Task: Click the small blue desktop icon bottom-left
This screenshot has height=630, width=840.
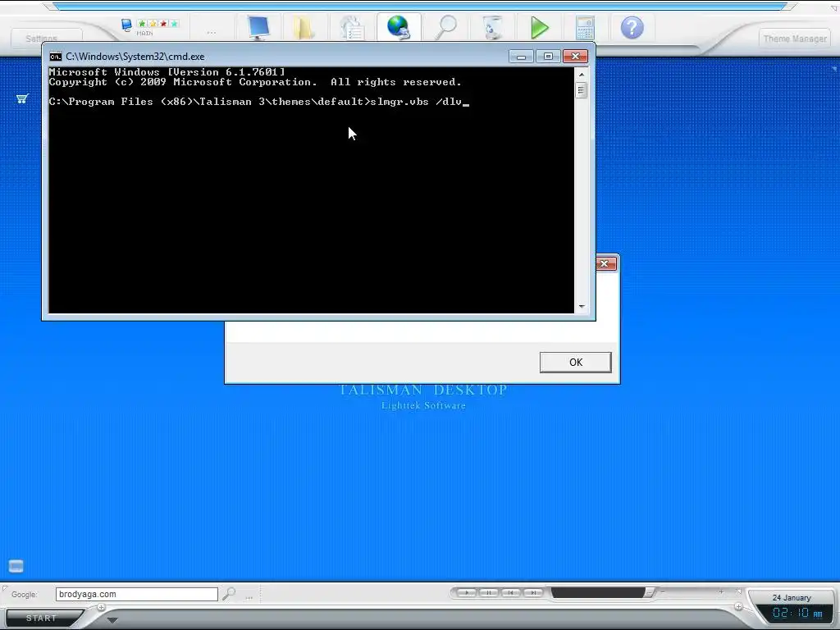Action: pyautogui.click(x=16, y=566)
